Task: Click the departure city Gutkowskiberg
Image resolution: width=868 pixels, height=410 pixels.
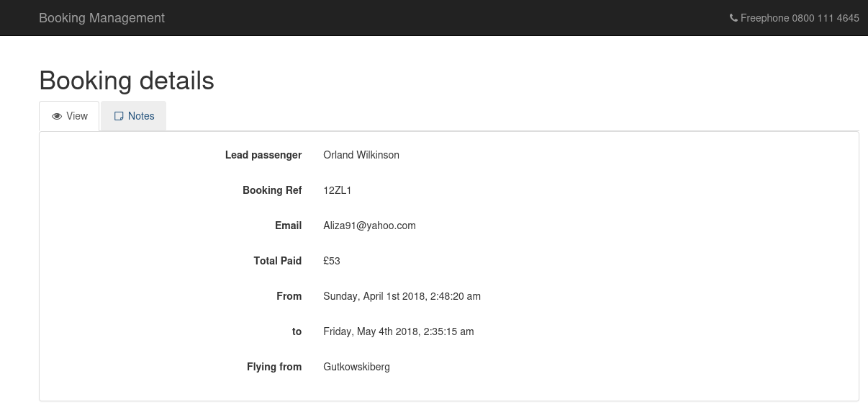Action: tap(356, 367)
